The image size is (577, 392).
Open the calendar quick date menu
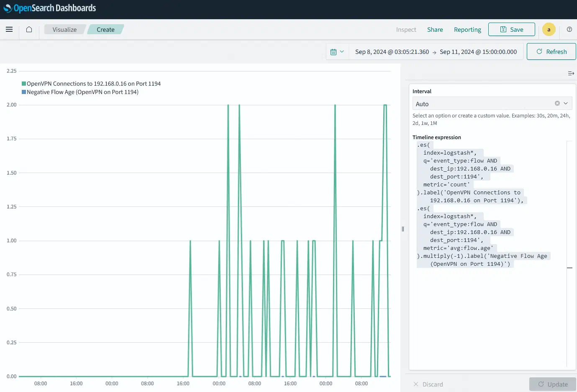pos(337,52)
